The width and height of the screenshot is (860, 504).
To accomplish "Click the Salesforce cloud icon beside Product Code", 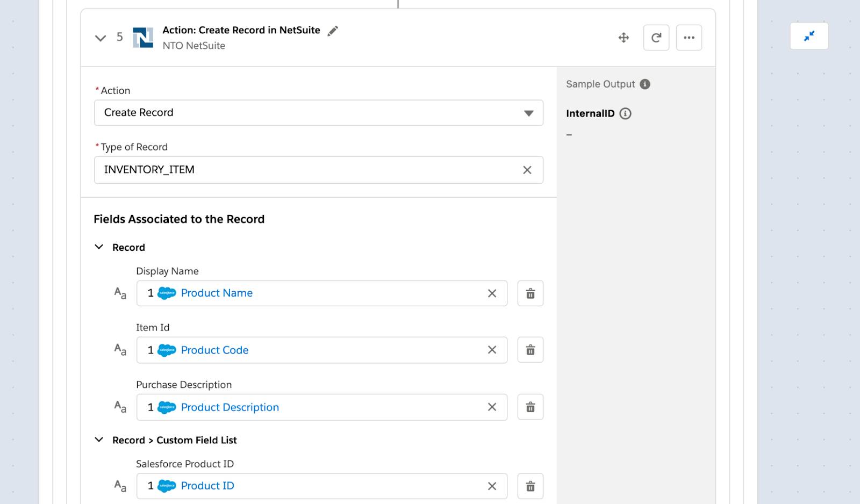I will tap(167, 350).
